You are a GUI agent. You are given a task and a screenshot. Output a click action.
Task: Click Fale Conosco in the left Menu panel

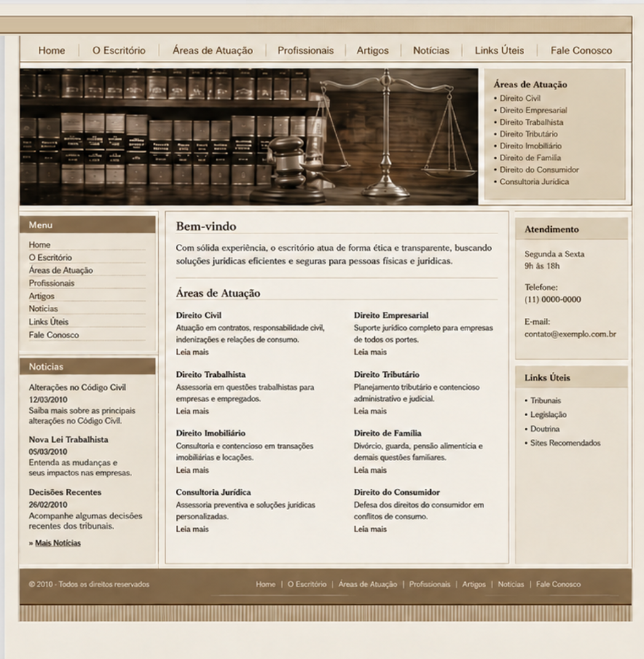(54, 335)
